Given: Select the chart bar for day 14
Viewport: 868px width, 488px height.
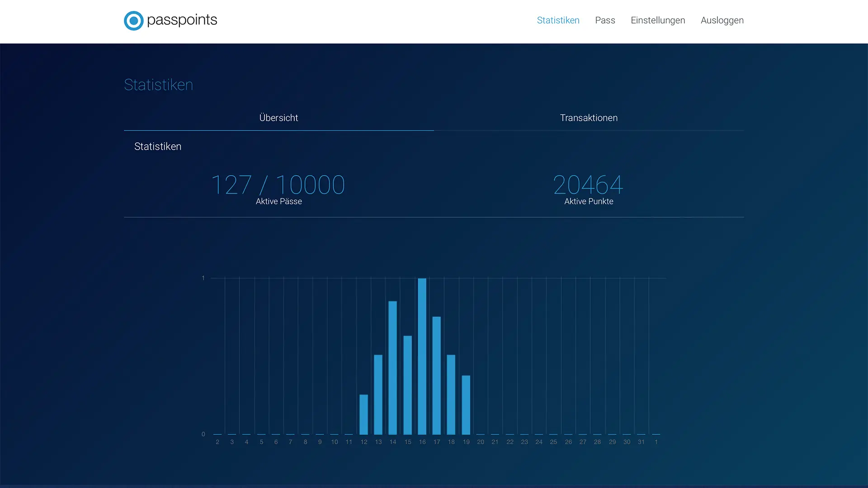Looking at the screenshot, I should [x=392, y=368].
